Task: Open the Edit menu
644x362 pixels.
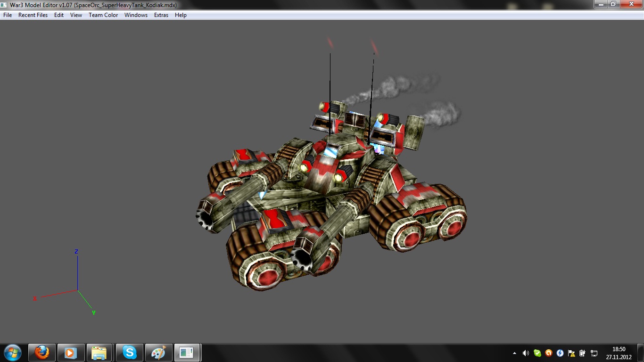Action: click(x=59, y=15)
